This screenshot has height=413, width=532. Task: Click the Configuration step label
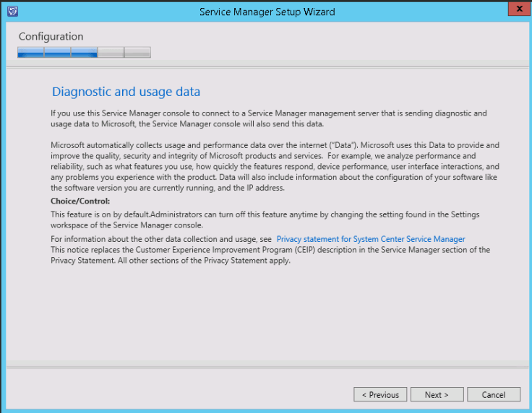tap(51, 36)
